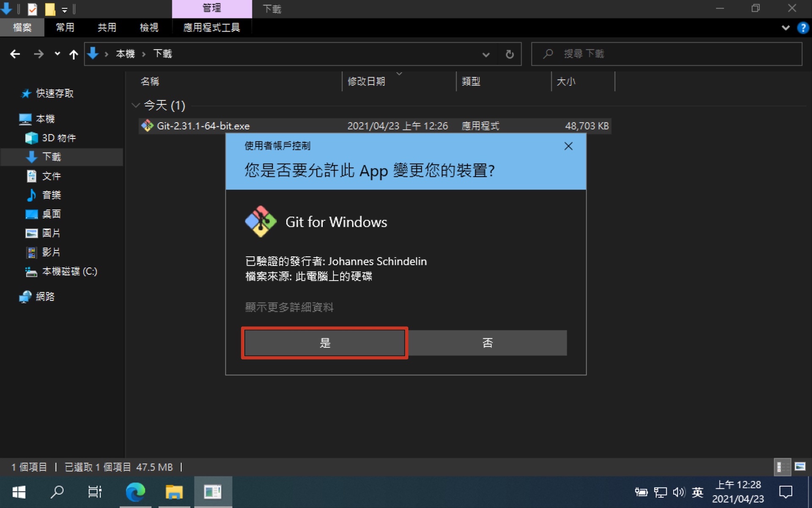Launch Microsoft Edge from taskbar
The height and width of the screenshot is (508, 812).
coord(135,492)
